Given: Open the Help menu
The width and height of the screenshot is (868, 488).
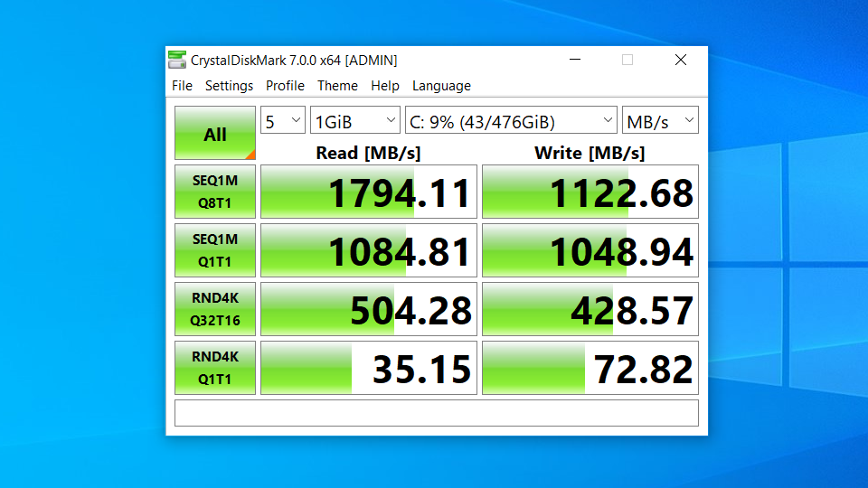Looking at the screenshot, I should 385,86.
